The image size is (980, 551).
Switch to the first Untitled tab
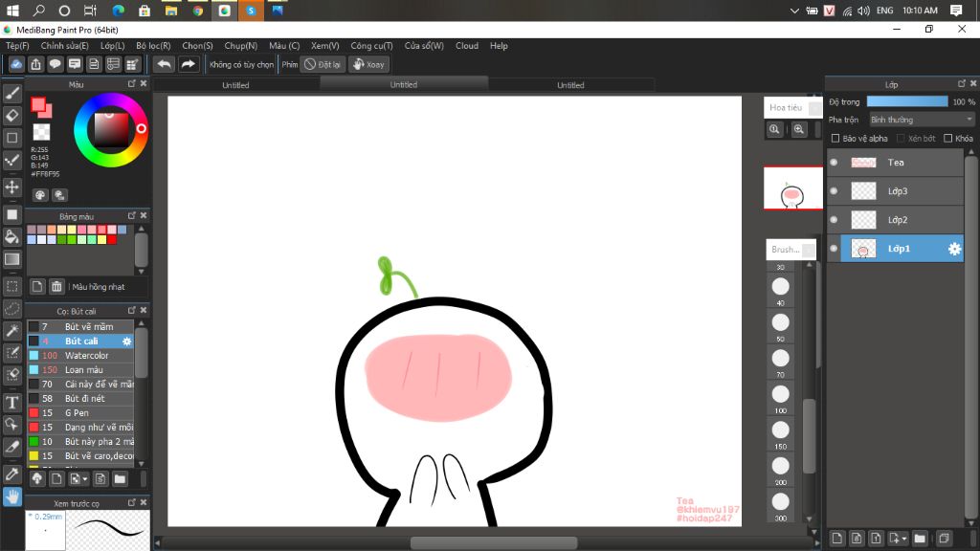point(235,85)
